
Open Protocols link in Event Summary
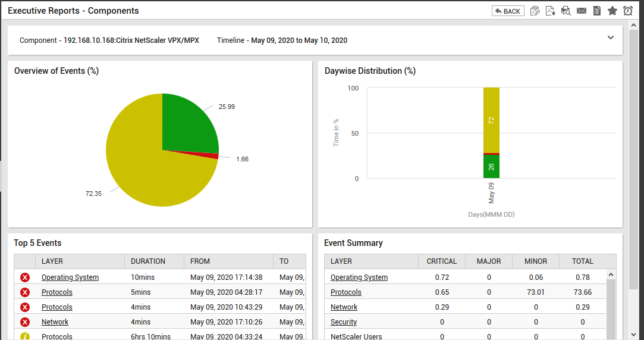coord(346,292)
